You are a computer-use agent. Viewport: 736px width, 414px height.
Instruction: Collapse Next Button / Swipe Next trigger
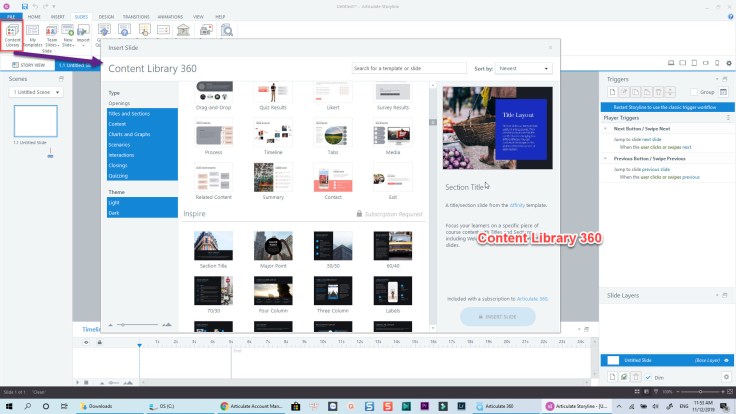pyautogui.click(x=605, y=129)
